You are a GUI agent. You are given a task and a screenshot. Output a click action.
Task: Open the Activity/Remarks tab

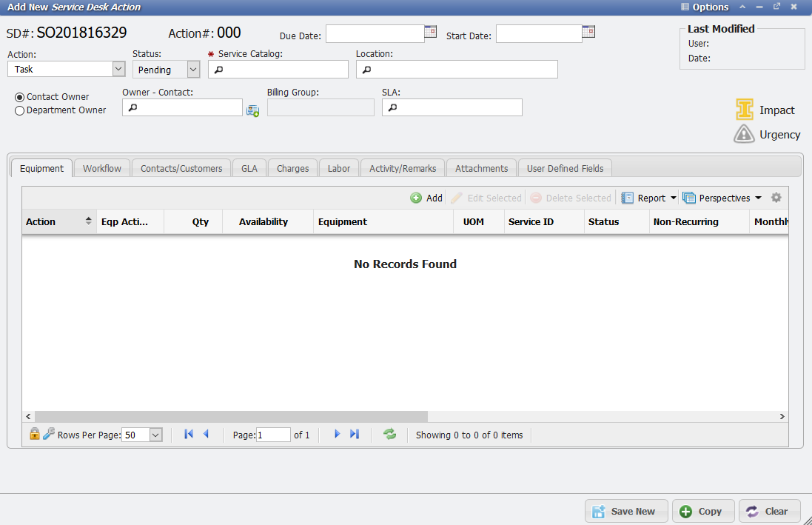coord(403,168)
